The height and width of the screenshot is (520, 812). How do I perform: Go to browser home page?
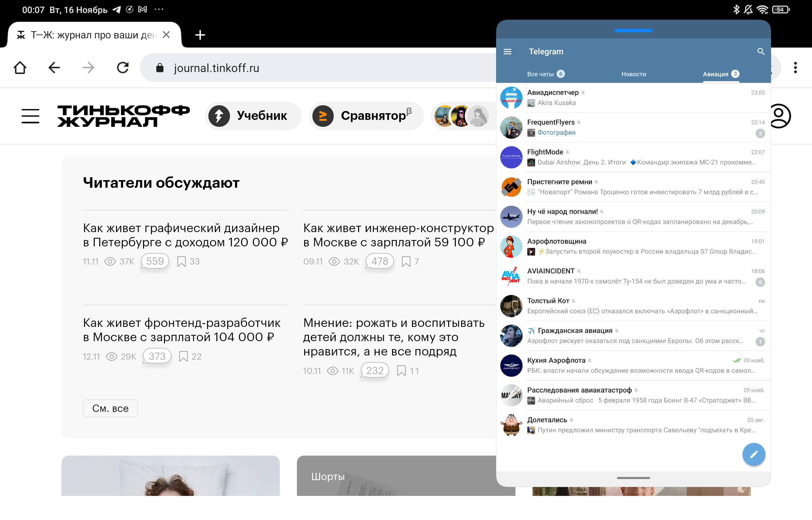tap(20, 68)
